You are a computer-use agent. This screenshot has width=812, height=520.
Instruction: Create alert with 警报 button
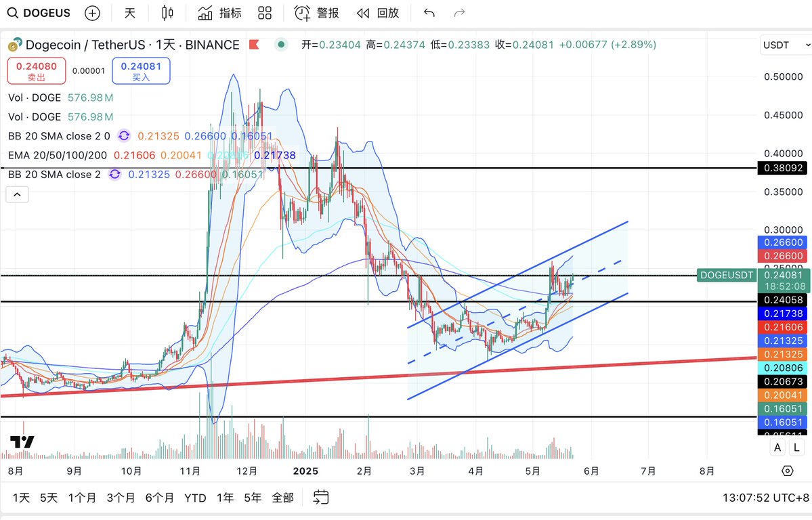tap(316, 13)
